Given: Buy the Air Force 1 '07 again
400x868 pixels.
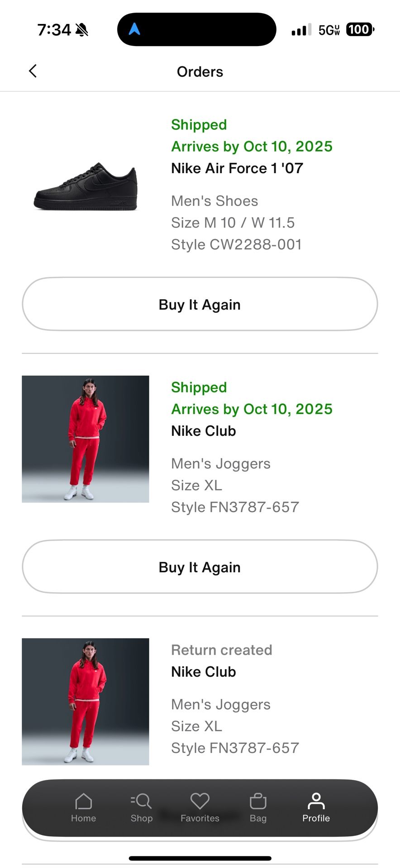Looking at the screenshot, I should tap(200, 304).
